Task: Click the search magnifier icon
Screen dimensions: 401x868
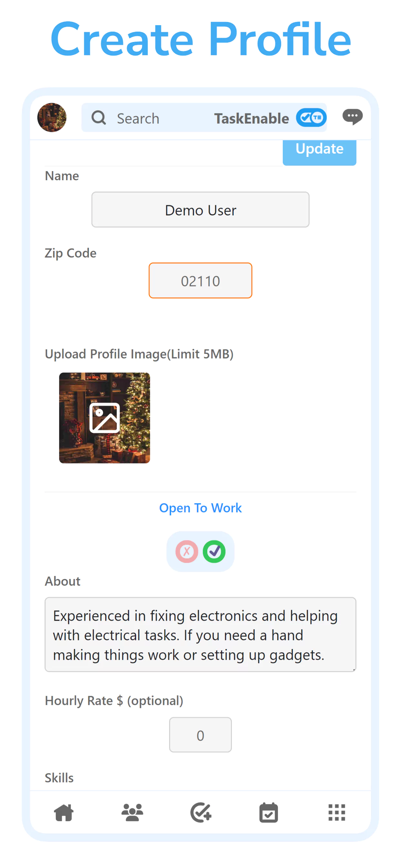Action: [99, 118]
